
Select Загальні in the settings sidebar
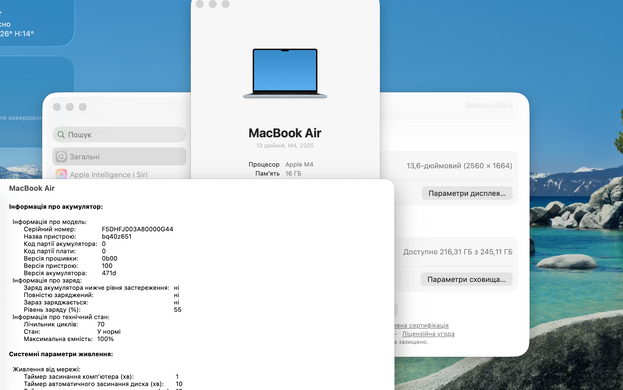[119, 156]
